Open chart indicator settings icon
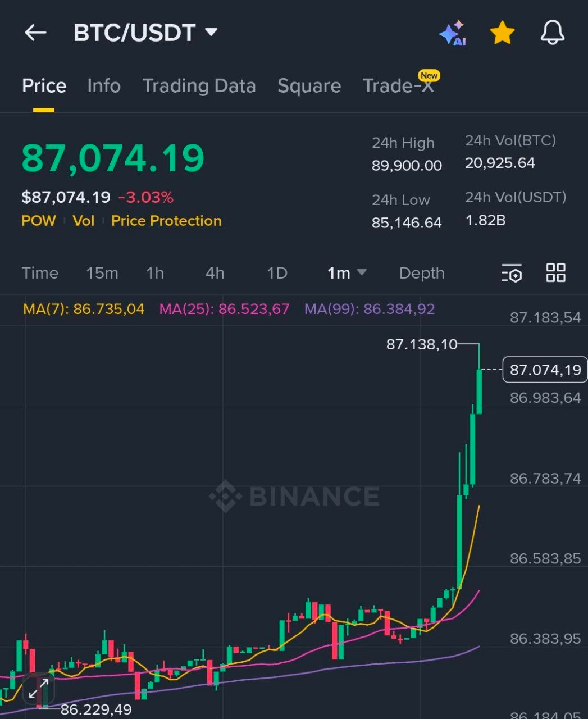 512,273
